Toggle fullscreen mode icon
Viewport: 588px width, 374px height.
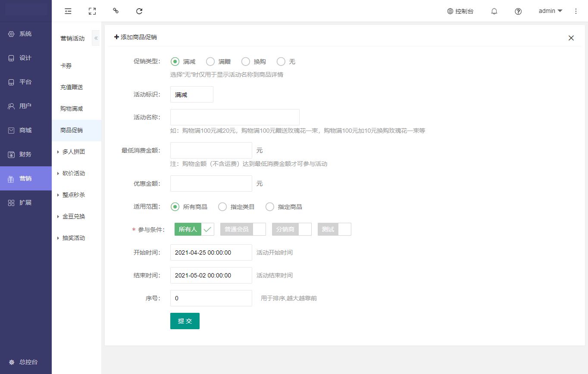click(92, 11)
